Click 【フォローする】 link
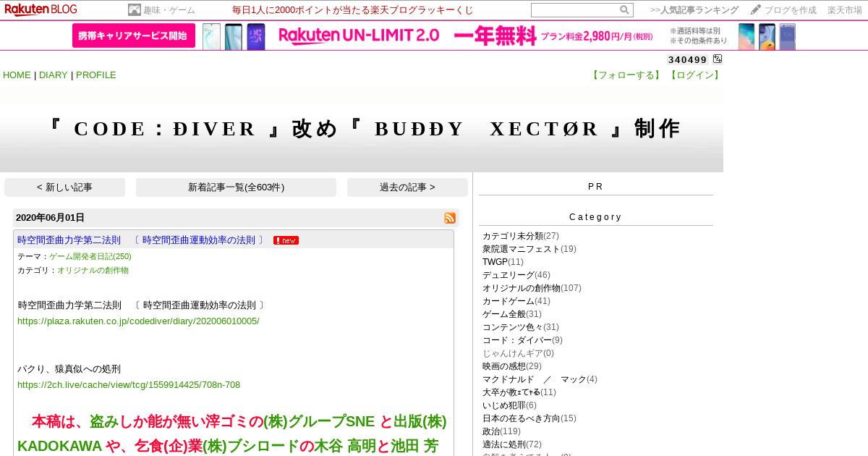The height and width of the screenshot is (456, 868). (626, 75)
